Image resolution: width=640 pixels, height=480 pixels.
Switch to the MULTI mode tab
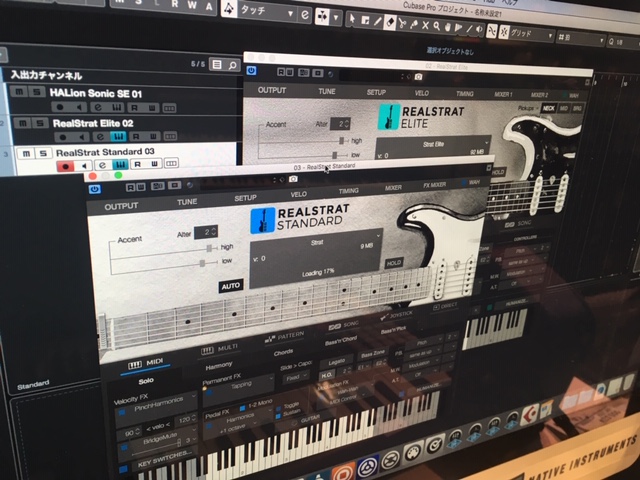[220, 349]
